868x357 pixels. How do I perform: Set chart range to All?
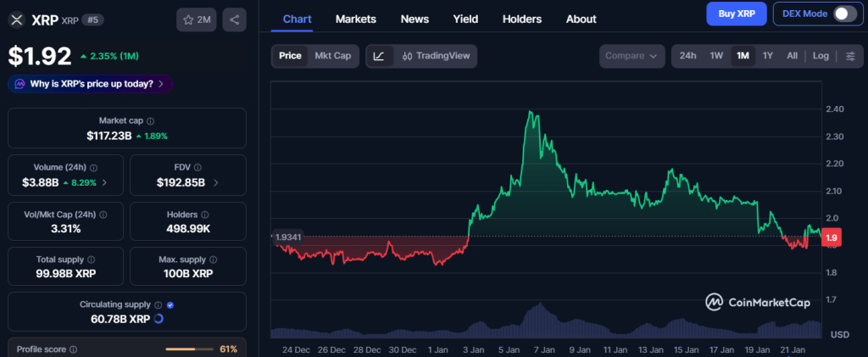[x=793, y=56]
